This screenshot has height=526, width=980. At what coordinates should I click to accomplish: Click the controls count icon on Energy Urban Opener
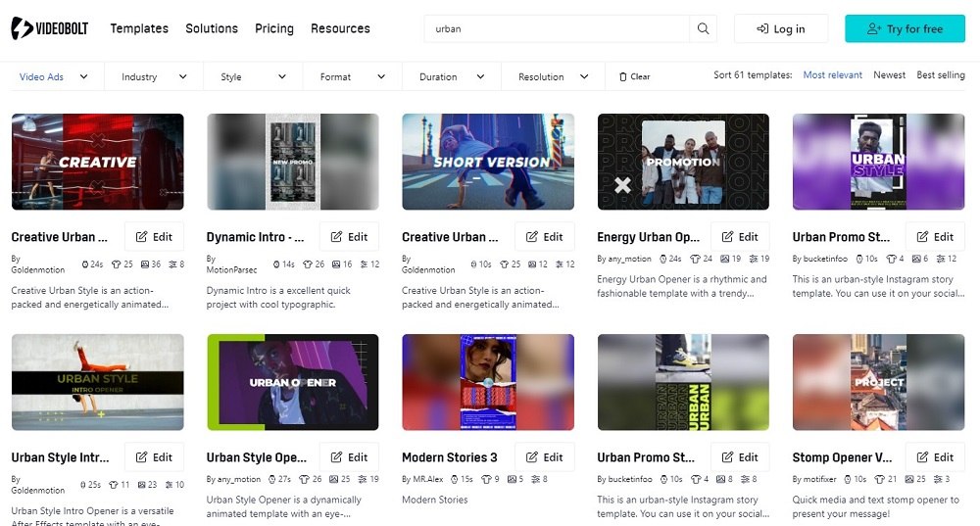[754, 259]
